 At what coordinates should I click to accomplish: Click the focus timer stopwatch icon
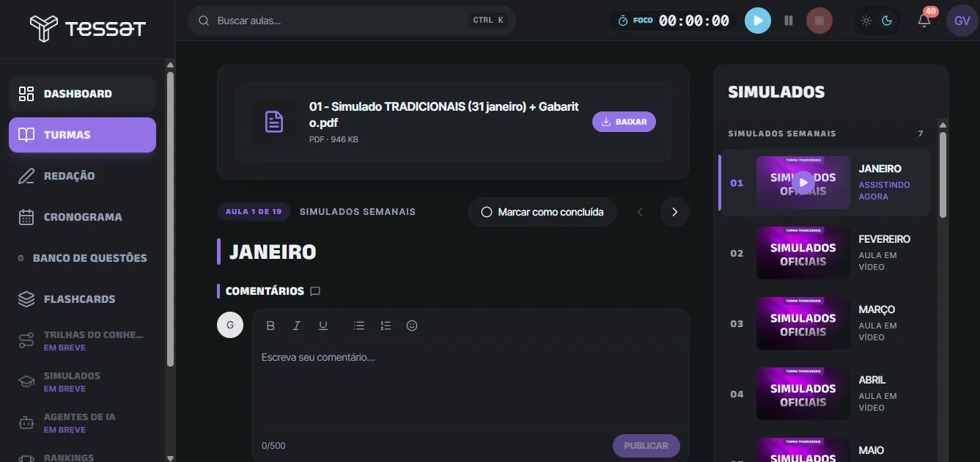(x=623, y=21)
